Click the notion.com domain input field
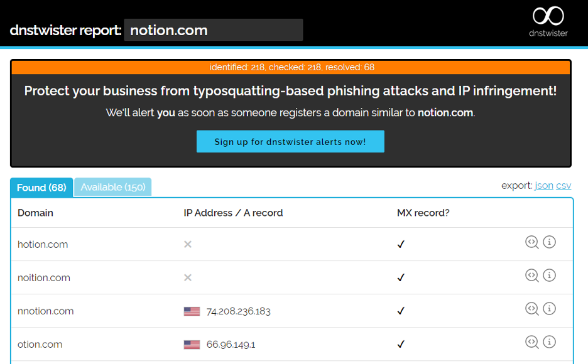This screenshot has height=364, width=588. click(214, 30)
